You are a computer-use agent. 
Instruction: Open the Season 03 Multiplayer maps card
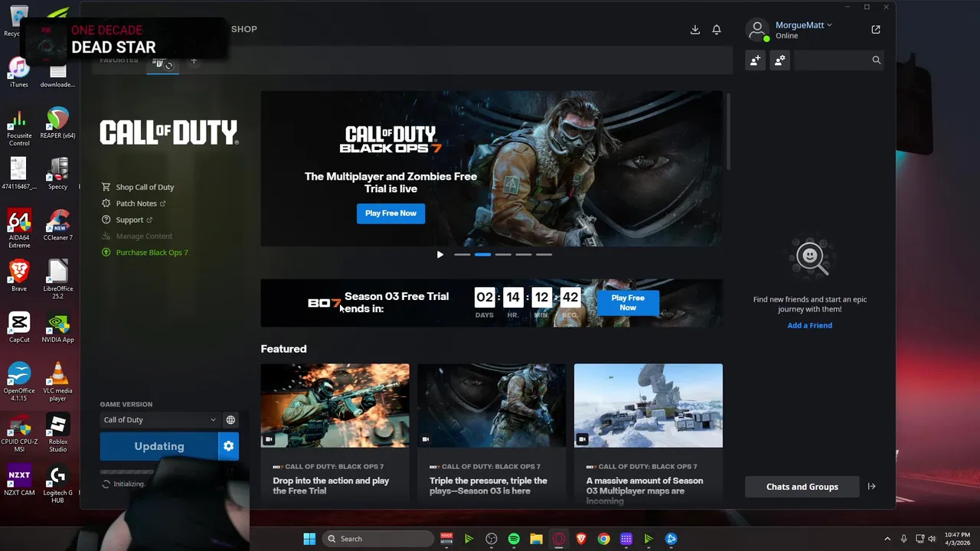click(x=648, y=435)
